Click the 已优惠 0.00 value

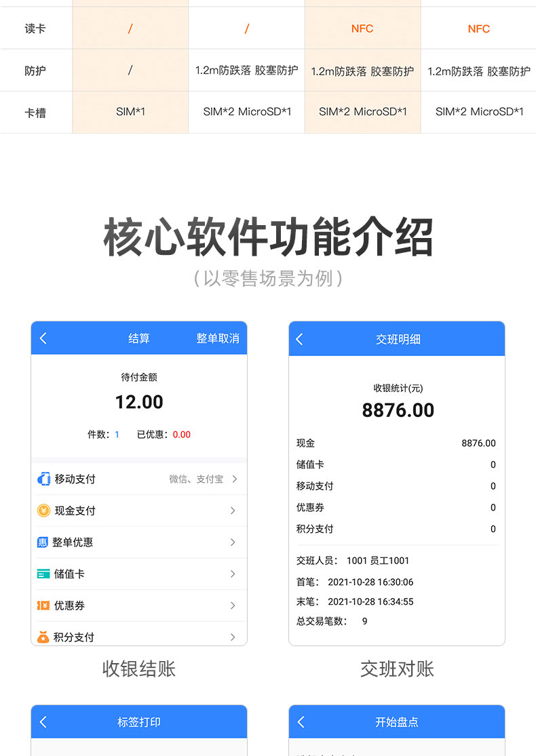coord(181,435)
